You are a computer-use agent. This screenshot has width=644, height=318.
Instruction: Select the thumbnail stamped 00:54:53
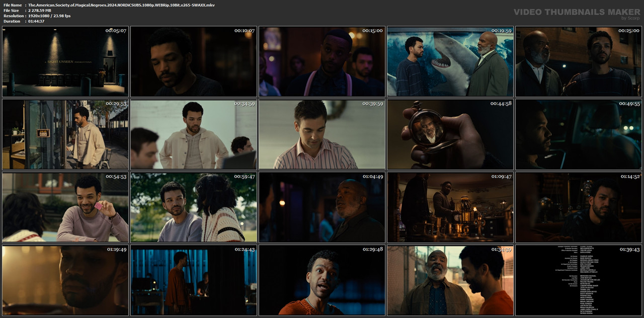point(65,207)
